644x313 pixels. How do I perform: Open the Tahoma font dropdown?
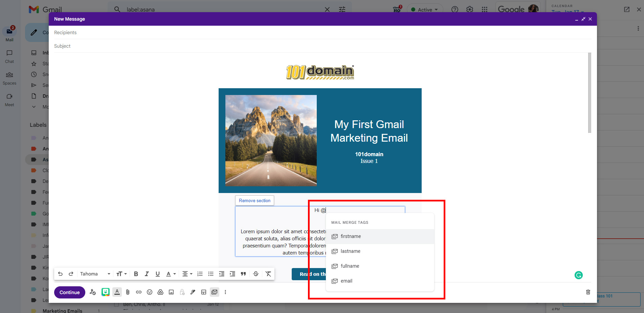click(95, 274)
